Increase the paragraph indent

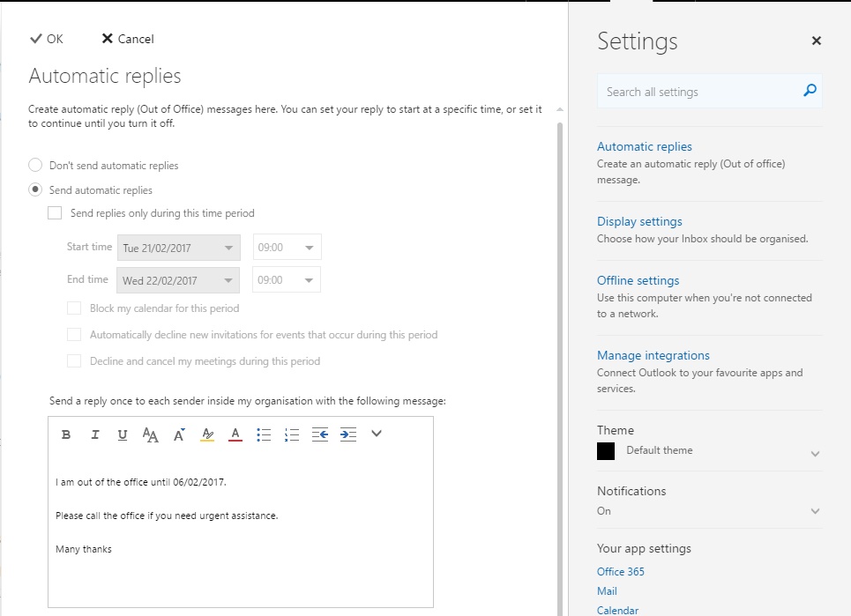point(347,434)
